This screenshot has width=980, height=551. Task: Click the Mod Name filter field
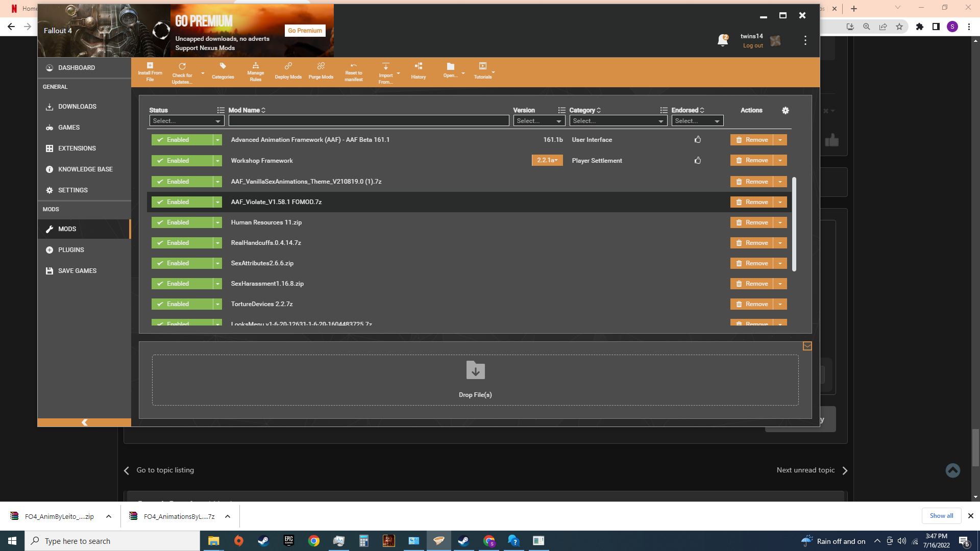369,121
